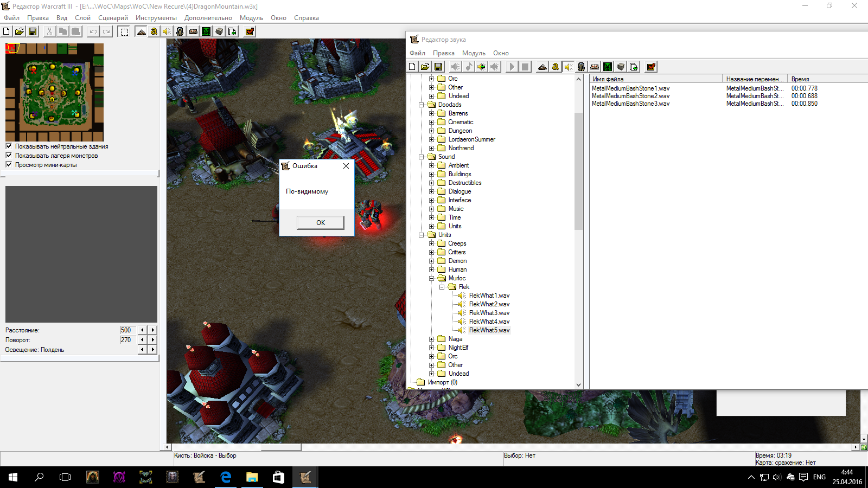The image size is (868, 488).
Task: Expand the Dialogue folder
Action: point(432,191)
